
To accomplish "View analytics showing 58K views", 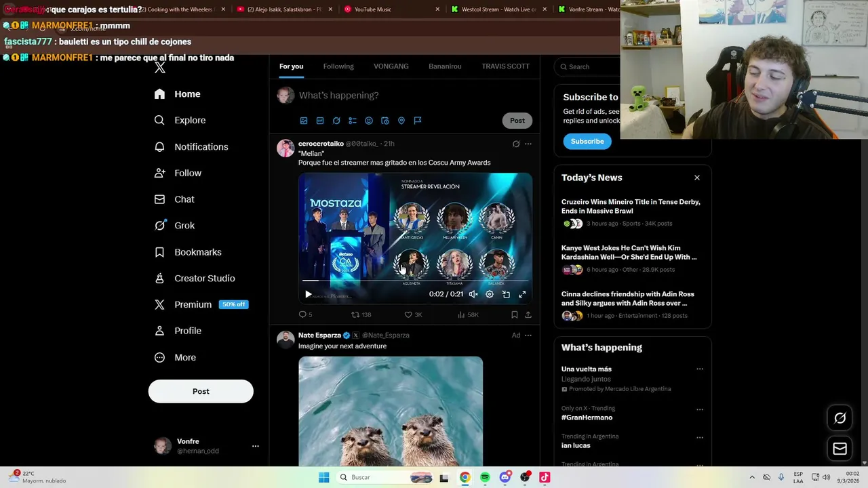I will (x=468, y=314).
